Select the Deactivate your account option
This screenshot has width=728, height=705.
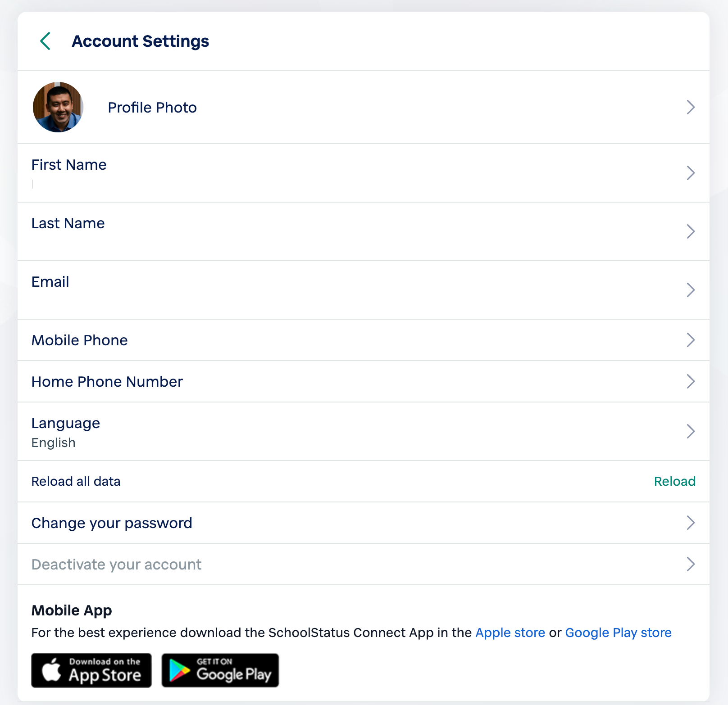(364, 564)
